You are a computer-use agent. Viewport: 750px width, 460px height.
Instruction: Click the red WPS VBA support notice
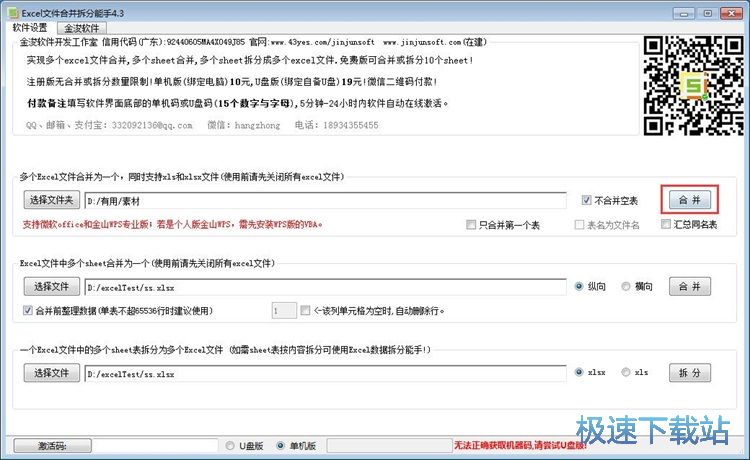coord(173,224)
